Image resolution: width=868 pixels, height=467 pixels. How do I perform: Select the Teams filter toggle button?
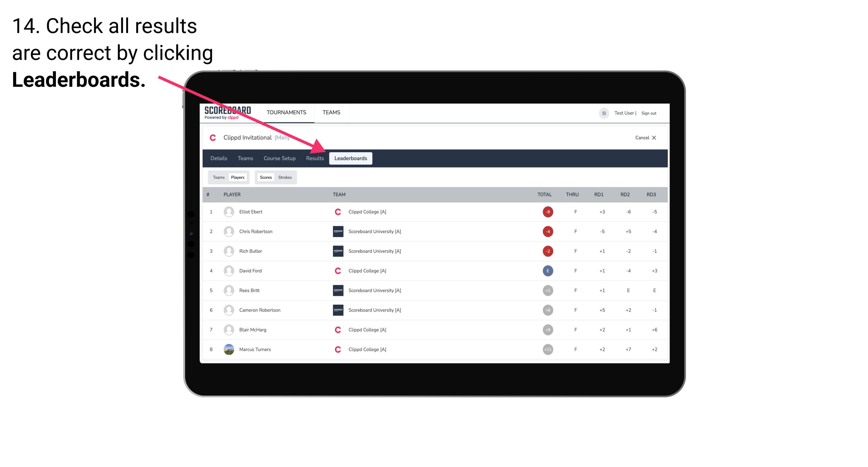tap(218, 177)
